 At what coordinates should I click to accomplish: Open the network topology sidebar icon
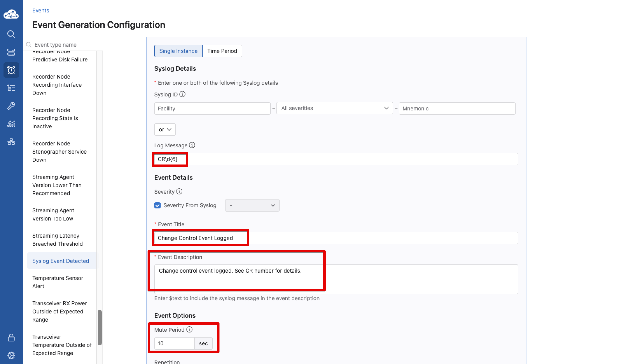(x=11, y=142)
